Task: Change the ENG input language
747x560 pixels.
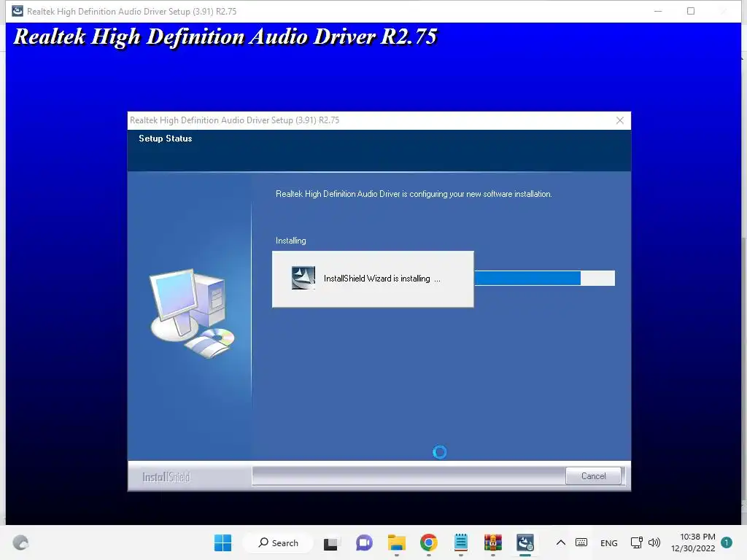Action: point(609,542)
